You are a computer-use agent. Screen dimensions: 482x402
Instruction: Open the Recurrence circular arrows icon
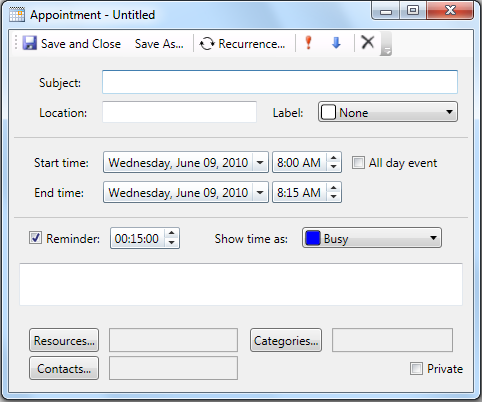(207, 44)
